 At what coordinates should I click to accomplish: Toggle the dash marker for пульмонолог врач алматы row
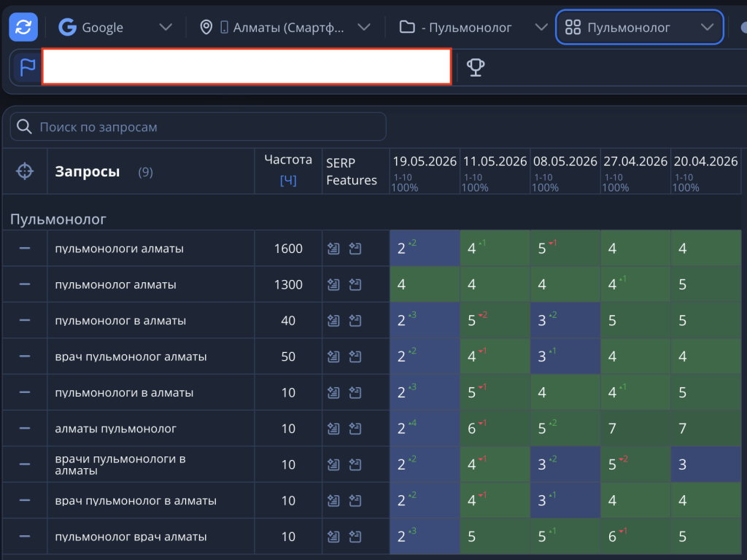(25, 536)
